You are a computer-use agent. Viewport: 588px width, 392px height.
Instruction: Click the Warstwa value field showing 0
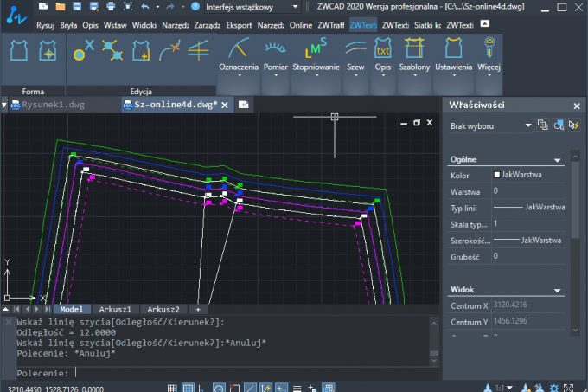tap(528, 190)
